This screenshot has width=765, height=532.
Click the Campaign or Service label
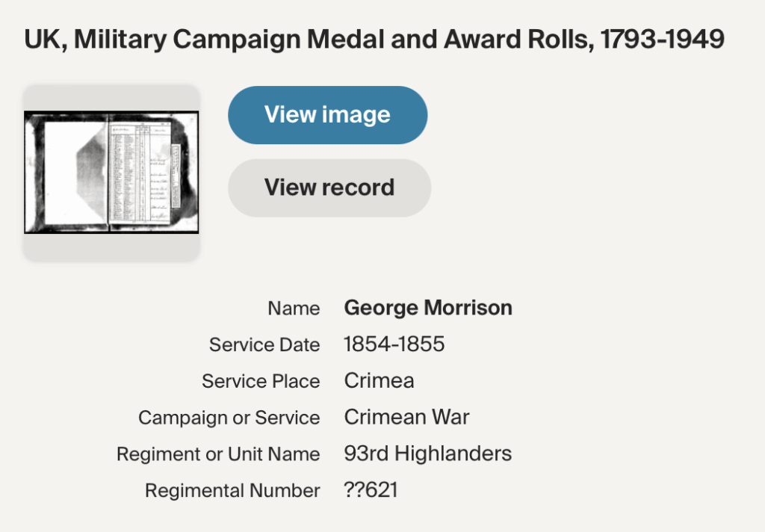pyautogui.click(x=229, y=418)
